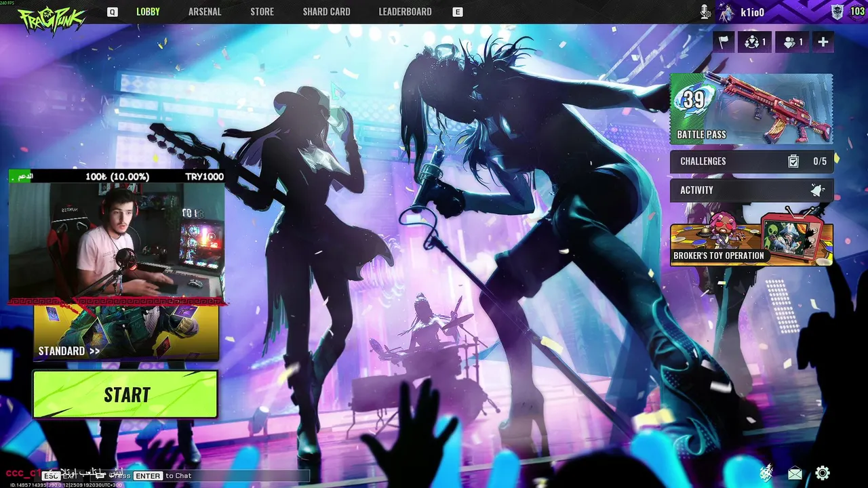Viewport: 868px width, 488px height.
Task: Click the player level 103 badge
Action: coord(858,12)
